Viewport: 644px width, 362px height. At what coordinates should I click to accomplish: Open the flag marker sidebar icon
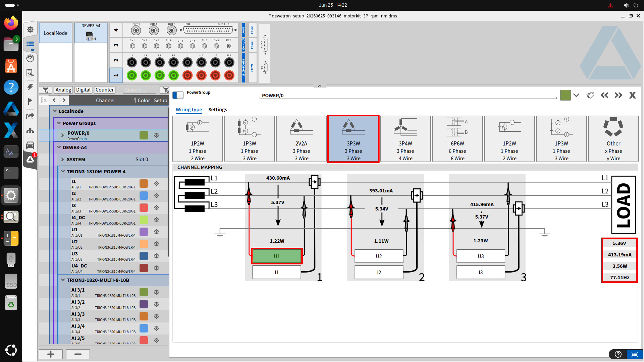pos(30,101)
